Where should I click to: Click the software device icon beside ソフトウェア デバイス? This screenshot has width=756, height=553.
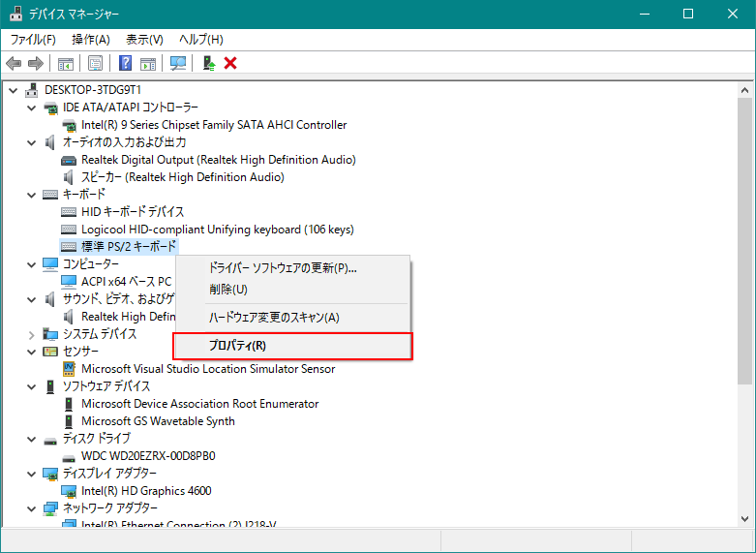click(50, 386)
